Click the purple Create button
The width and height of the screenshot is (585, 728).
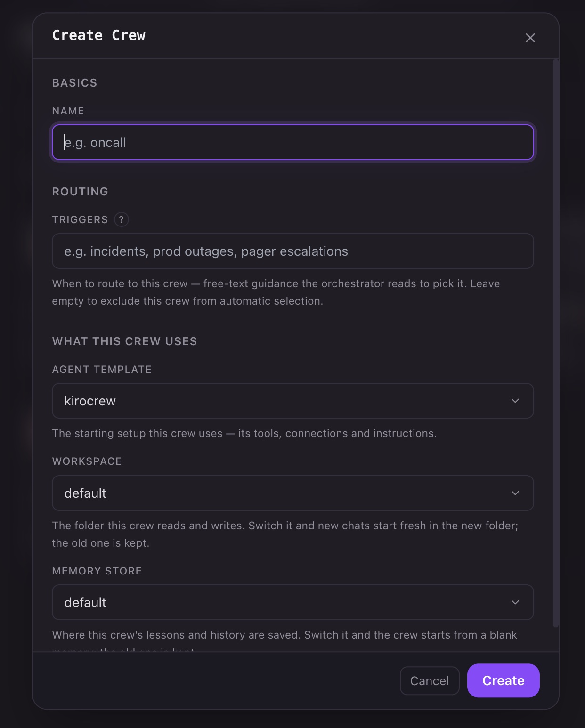pyautogui.click(x=504, y=680)
